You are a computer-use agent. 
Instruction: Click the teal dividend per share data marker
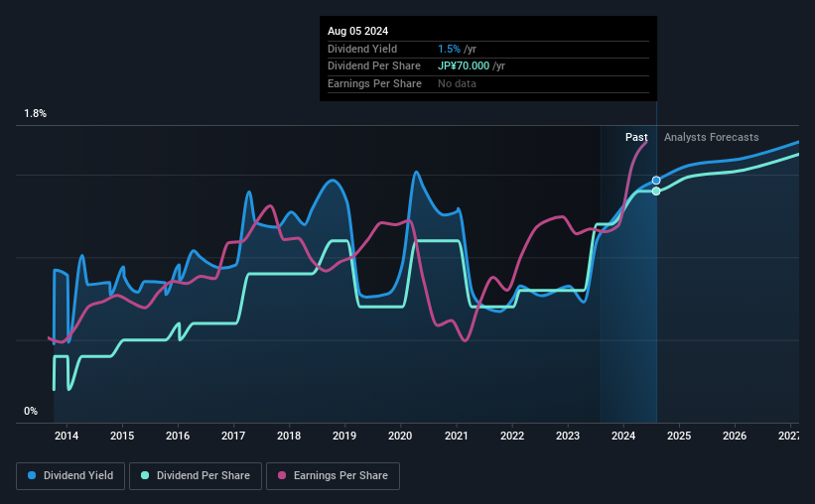point(656,191)
